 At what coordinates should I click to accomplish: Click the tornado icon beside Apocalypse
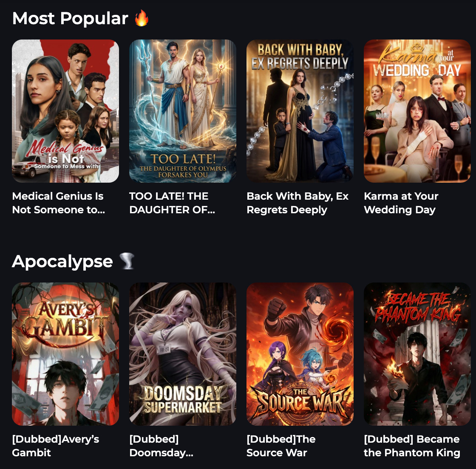tap(127, 261)
